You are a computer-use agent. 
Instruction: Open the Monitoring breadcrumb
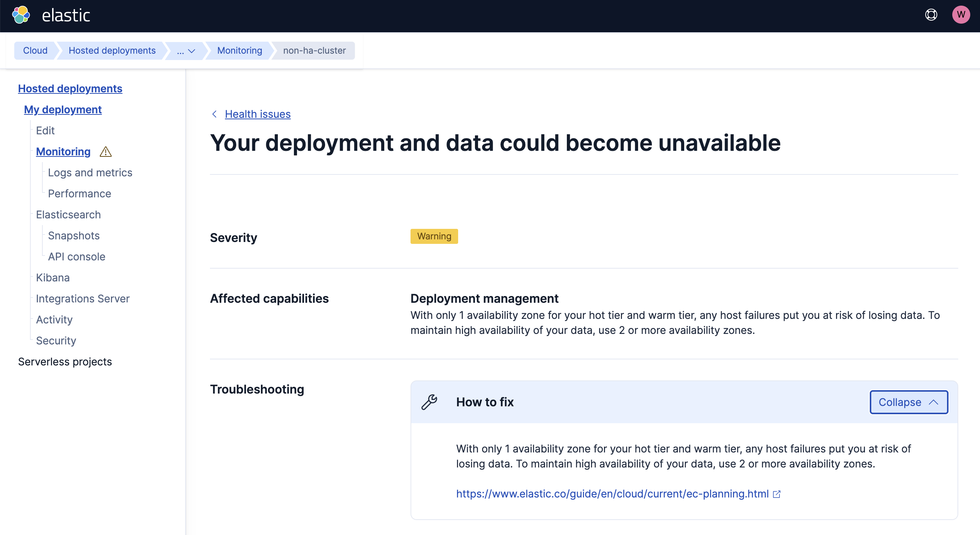(x=239, y=50)
